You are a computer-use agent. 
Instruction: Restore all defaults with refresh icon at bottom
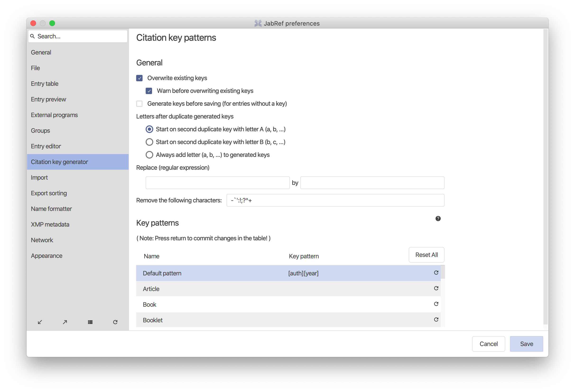(x=115, y=322)
